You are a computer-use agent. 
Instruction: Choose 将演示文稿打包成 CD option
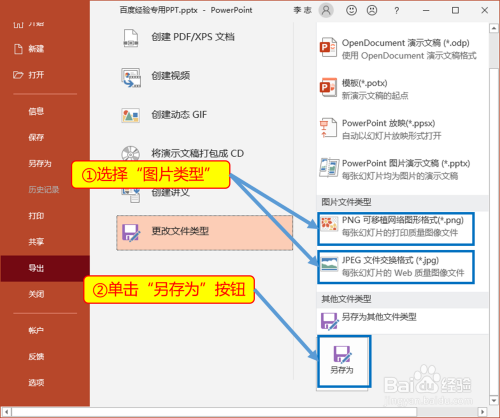tap(204, 154)
